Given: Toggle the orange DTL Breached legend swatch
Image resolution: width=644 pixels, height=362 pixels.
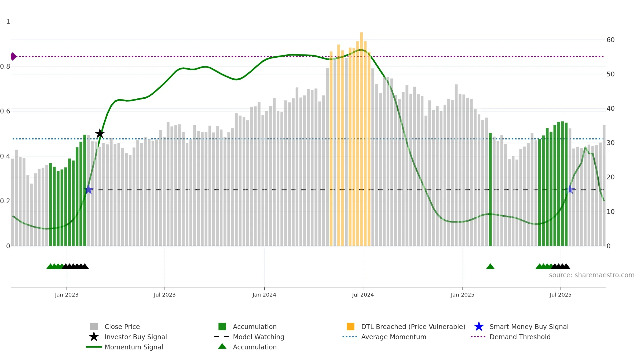Looking at the screenshot, I should (350, 327).
